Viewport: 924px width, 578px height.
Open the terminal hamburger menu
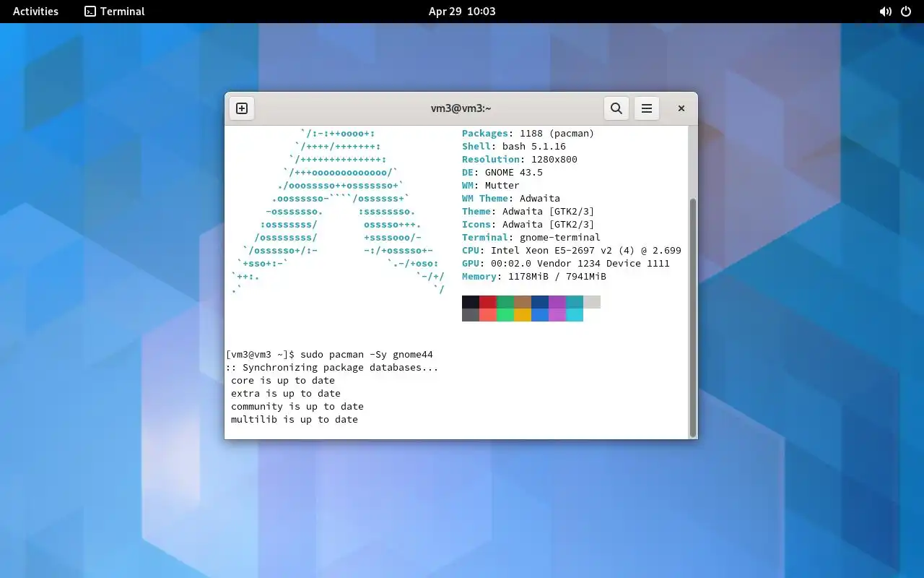647,108
